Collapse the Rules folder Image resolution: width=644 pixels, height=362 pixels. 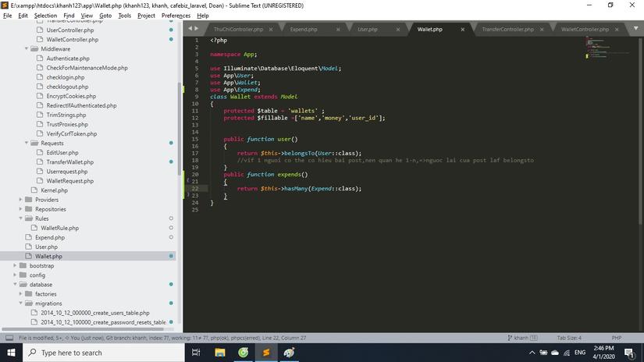[21, 218]
